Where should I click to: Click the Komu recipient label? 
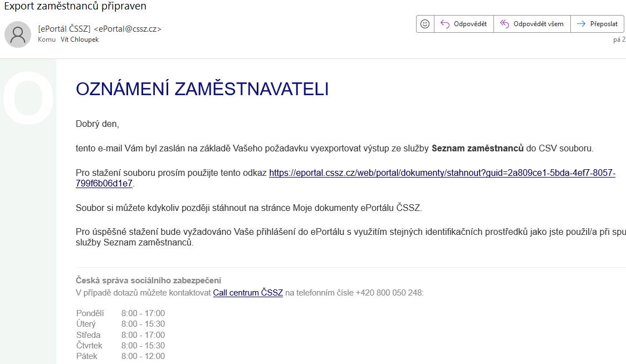click(x=47, y=40)
